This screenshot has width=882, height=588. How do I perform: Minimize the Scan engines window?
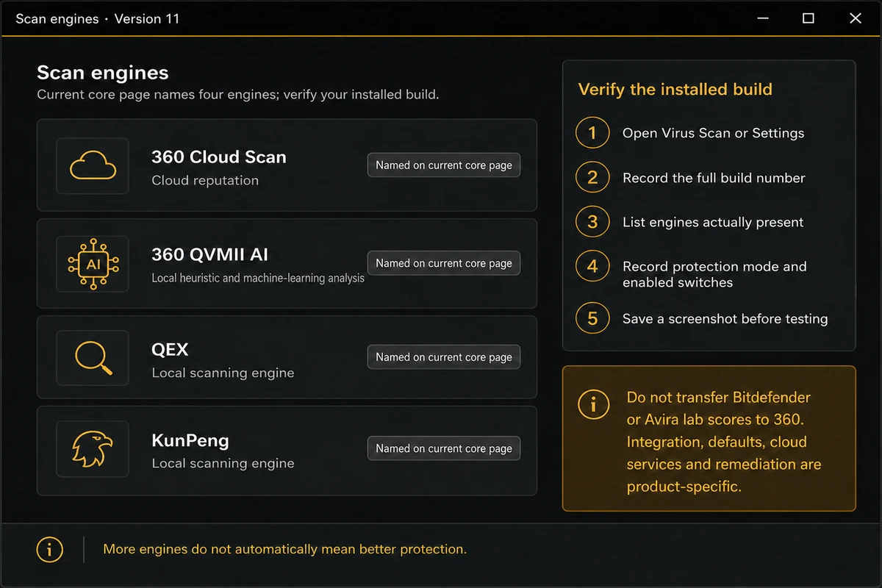[x=761, y=18]
